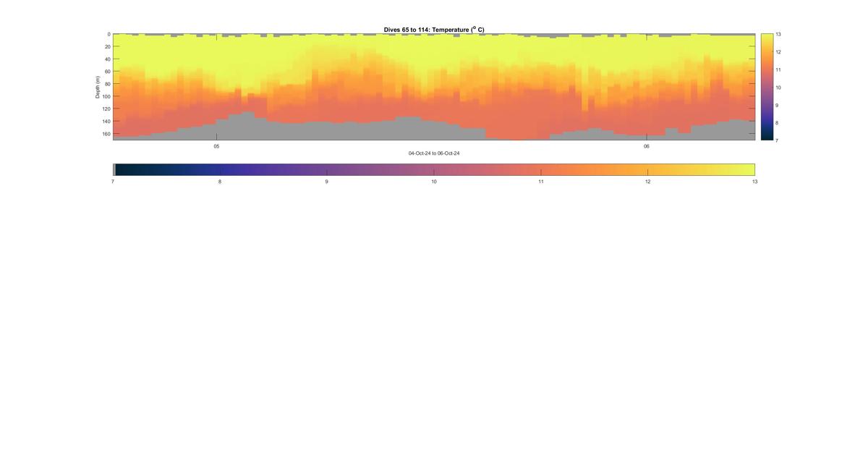Click the "06" date tick on the x-axis

(647, 146)
